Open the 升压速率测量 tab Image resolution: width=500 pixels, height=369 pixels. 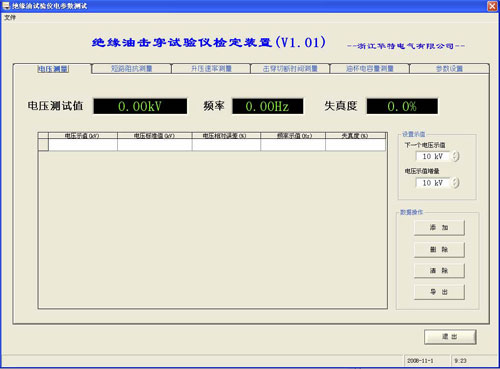pos(211,69)
